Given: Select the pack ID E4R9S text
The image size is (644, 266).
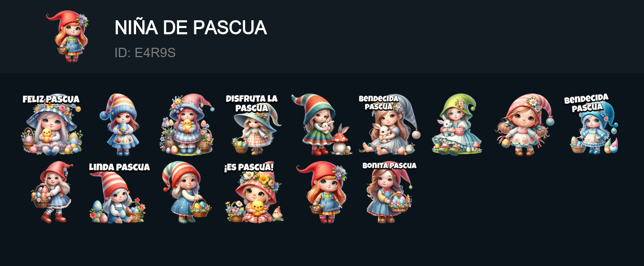Looking at the screenshot, I should tap(145, 53).
